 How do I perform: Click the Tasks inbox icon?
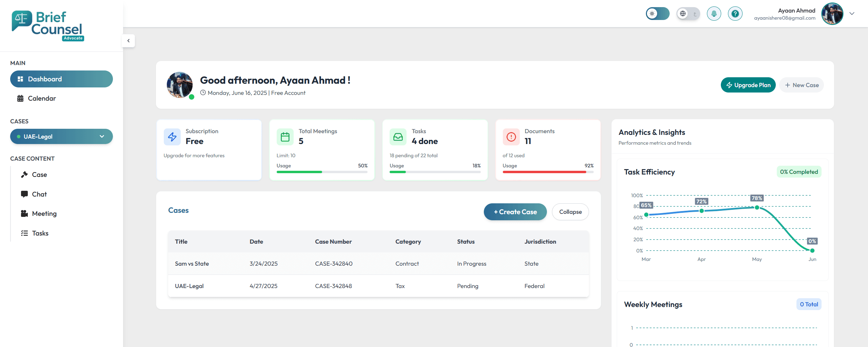pos(398,137)
